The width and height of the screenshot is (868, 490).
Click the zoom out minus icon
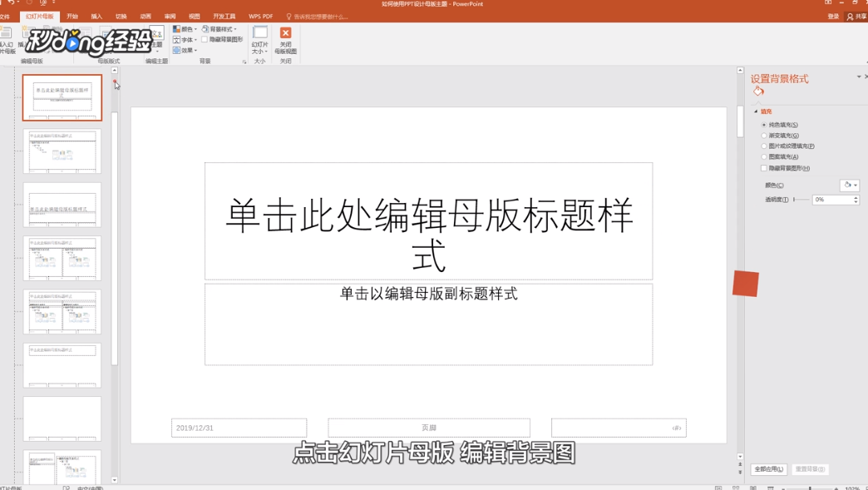784,488
